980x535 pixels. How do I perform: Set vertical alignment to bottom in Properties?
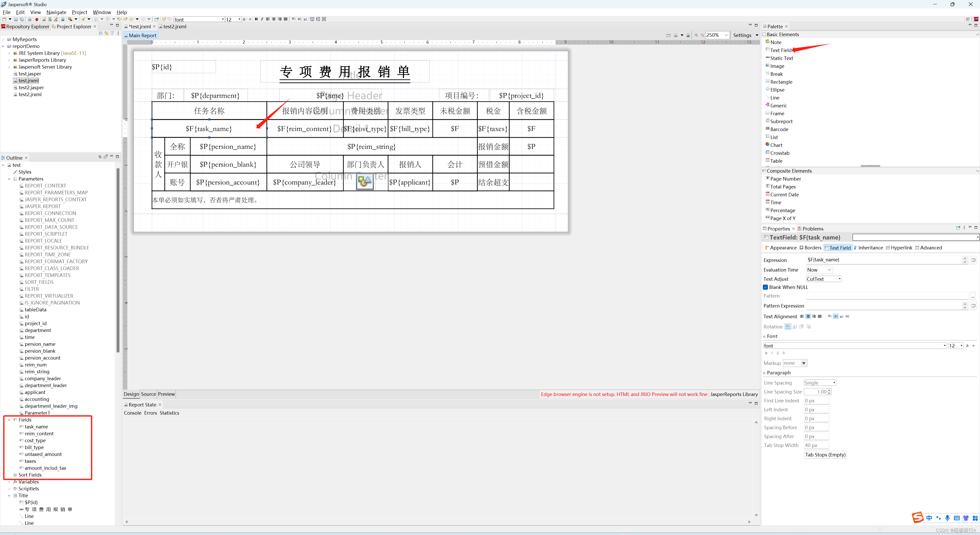[x=841, y=316]
